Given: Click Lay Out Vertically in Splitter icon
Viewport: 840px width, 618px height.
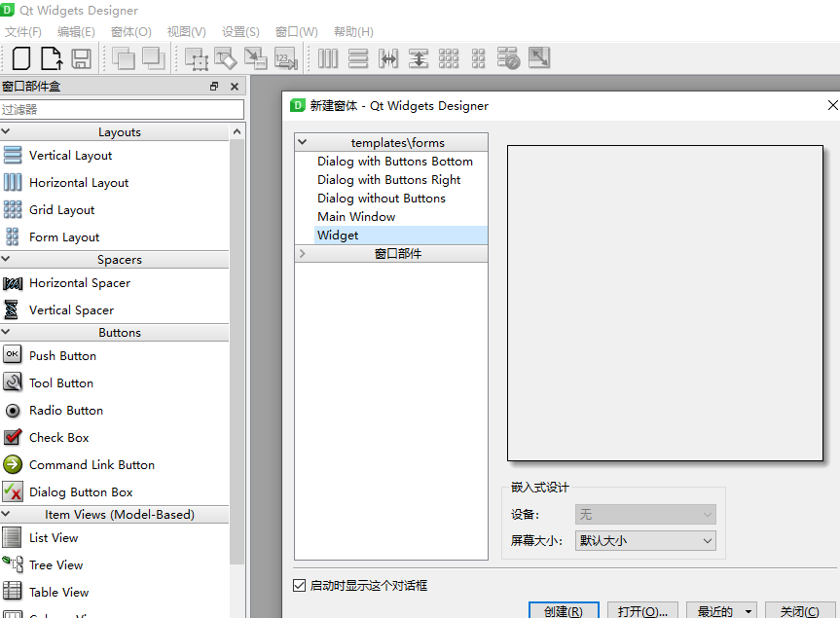Looking at the screenshot, I should click(x=419, y=58).
